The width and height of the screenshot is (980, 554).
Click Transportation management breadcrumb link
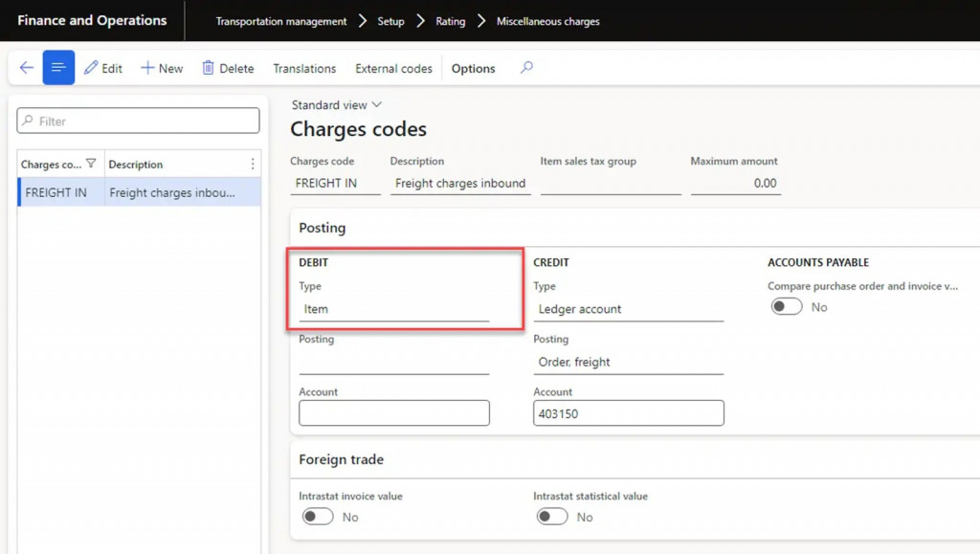[x=281, y=21]
